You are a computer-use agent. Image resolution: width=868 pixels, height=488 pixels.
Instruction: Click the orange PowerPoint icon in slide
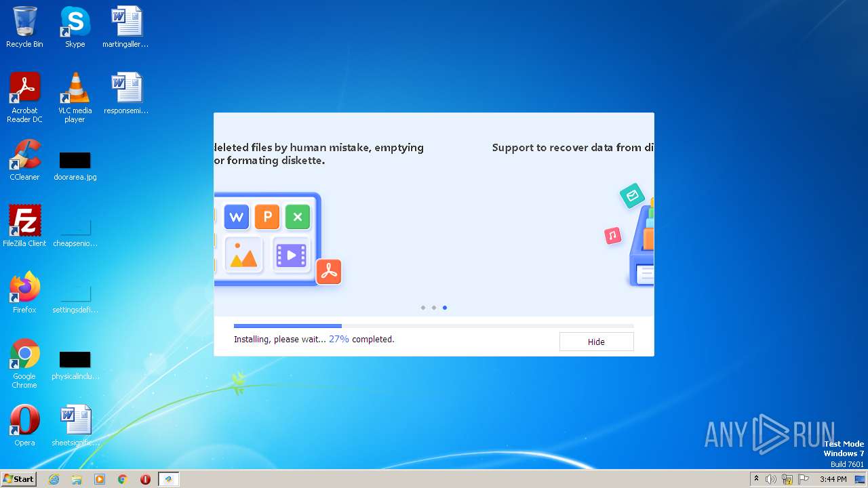coord(267,217)
